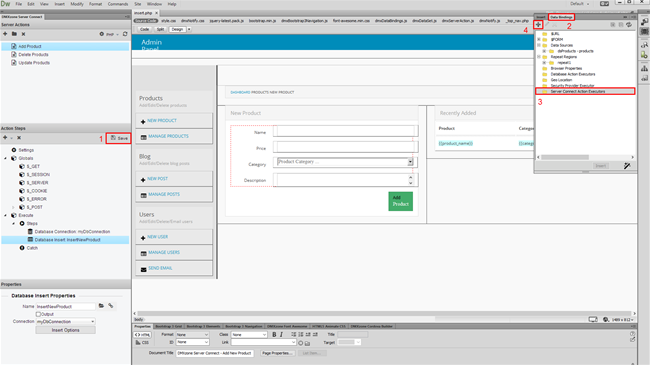Open the Commands menu

point(118,4)
